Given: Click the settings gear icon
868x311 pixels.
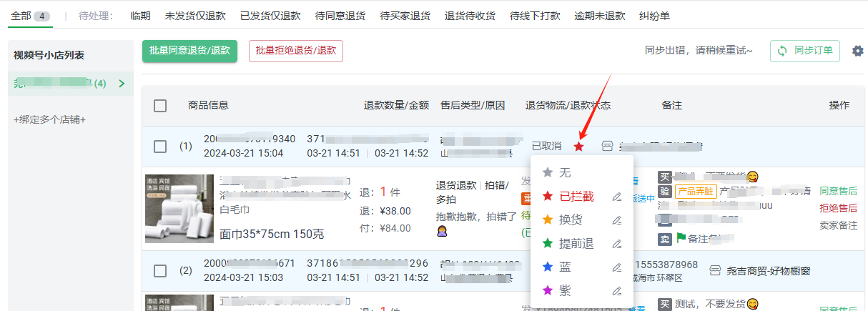Looking at the screenshot, I should 857,51.
